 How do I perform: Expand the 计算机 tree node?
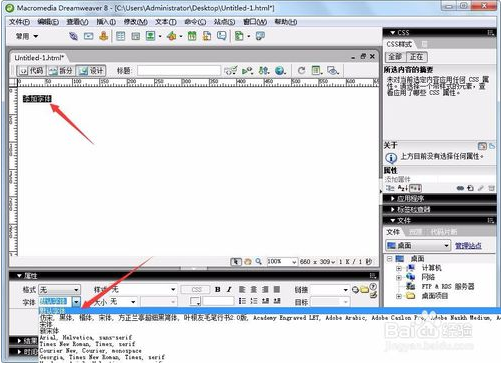pyautogui.click(x=399, y=268)
